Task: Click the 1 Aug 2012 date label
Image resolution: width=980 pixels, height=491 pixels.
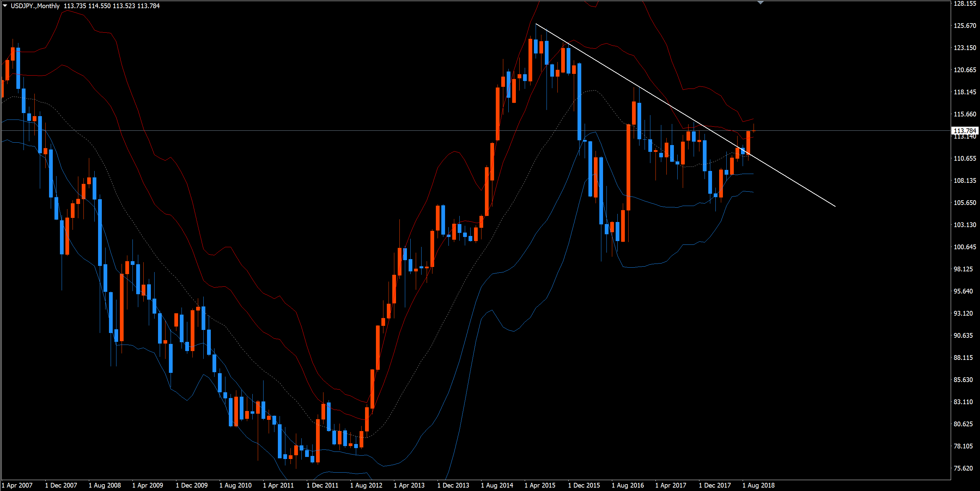Action: click(x=366, y=485)
